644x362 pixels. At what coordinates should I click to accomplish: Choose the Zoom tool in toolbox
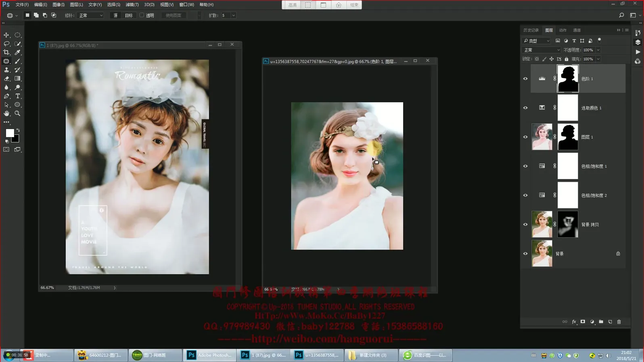(17, 114)
